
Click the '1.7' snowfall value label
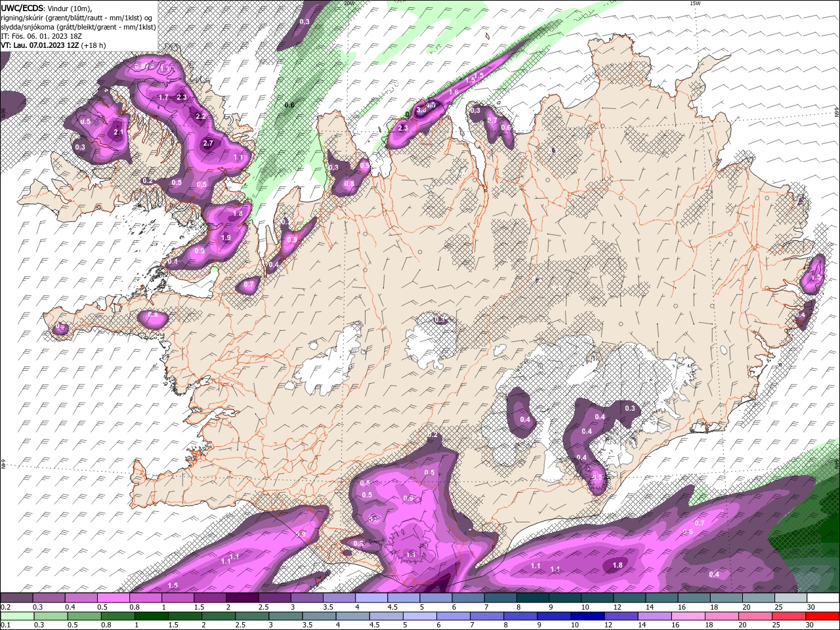click(164, 97)
